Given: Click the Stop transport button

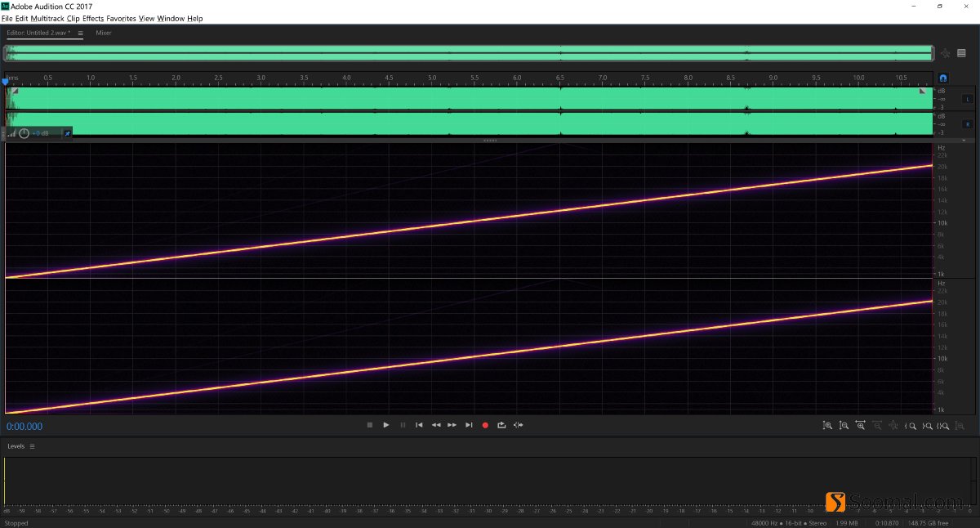Looking at the screenshot, I should 370,425.
